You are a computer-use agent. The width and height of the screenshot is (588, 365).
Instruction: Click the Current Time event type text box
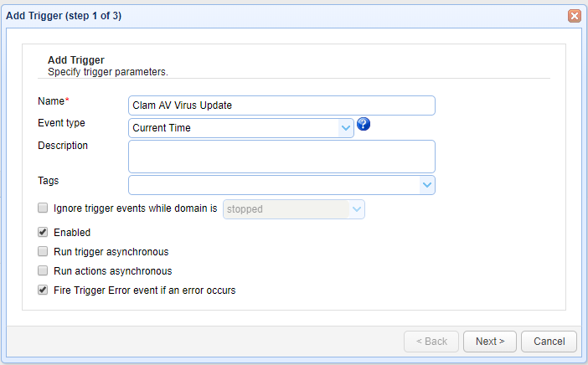coord(234,128)
